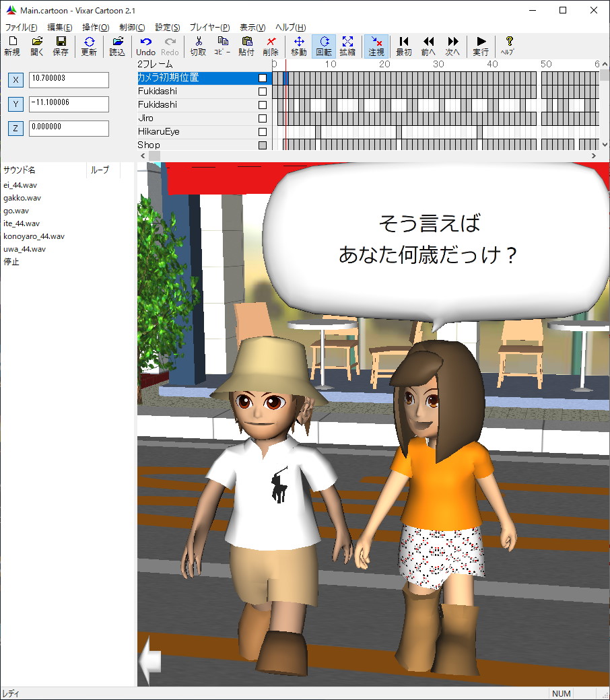Select the 移動 (Move) tool
Screen dimensions: 610x700
299,46
